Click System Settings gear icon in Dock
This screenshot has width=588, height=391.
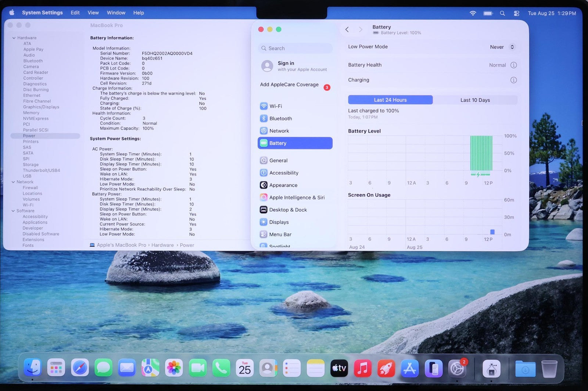[457, 368]
